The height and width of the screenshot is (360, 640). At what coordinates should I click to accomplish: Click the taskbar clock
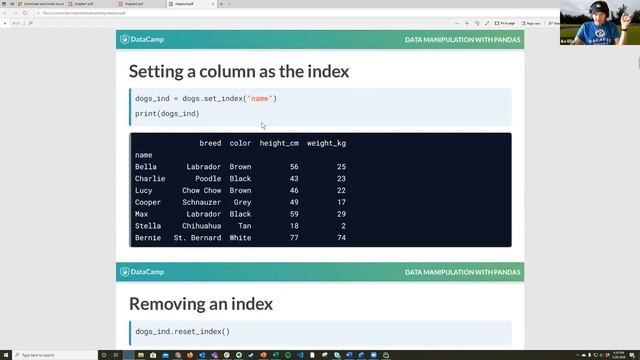(619, 355)
